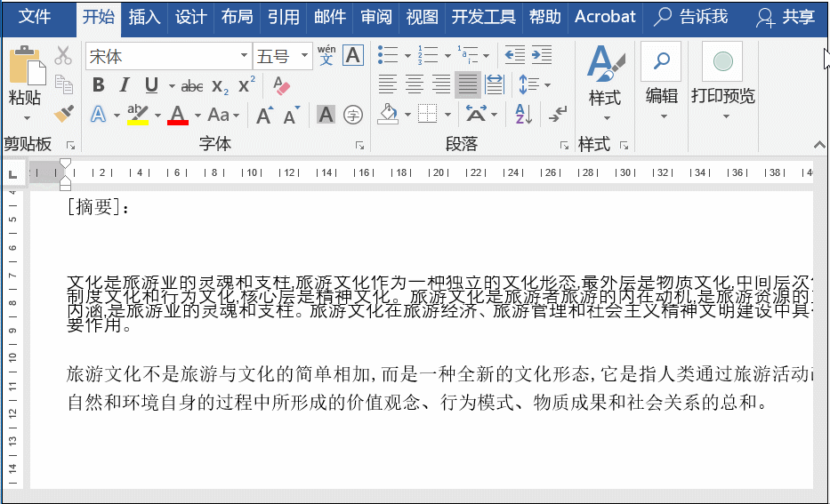Click the 告诉我 search box
The height and width of the screenshot is (504, 830).
(691, 18)
